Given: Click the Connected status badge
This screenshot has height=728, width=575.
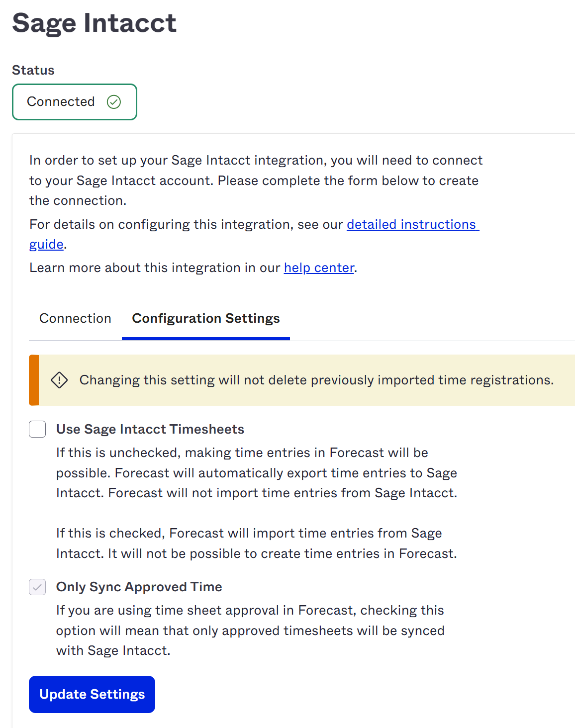Looking at the screenshot, I should click(x=75, y=102).
